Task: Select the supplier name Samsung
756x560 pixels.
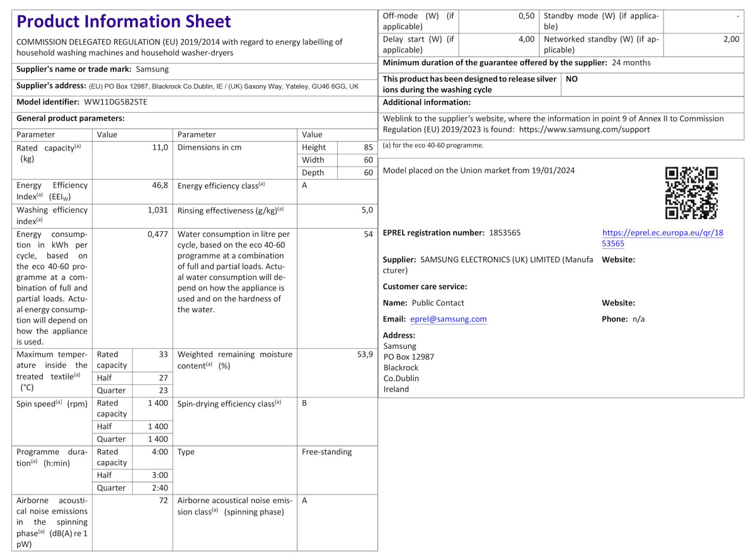Action: (x=152, y=69)
